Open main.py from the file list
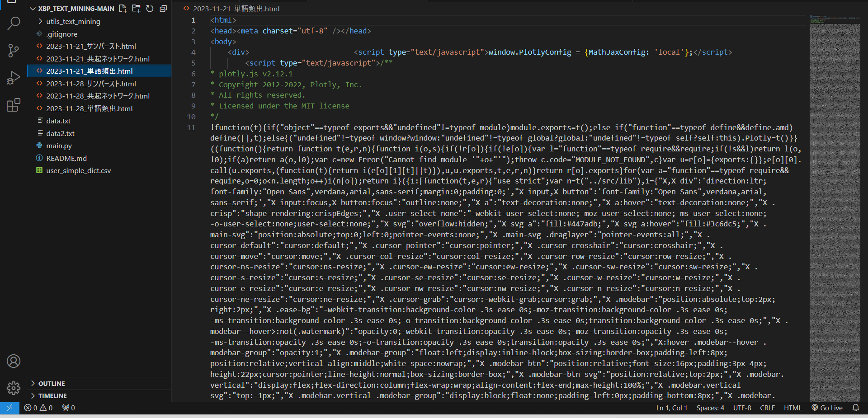 tap(59, 146)
